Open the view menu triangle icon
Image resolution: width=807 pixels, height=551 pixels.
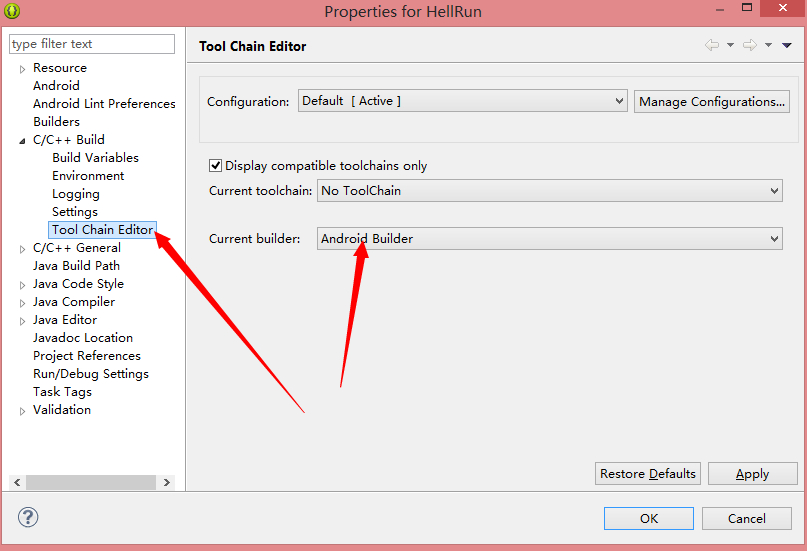click(x=787, y=45)
